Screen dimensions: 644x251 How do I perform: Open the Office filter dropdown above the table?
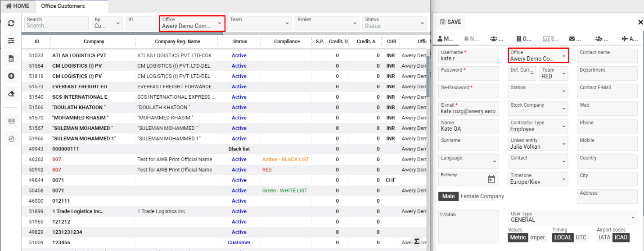[x=192, y=23]
